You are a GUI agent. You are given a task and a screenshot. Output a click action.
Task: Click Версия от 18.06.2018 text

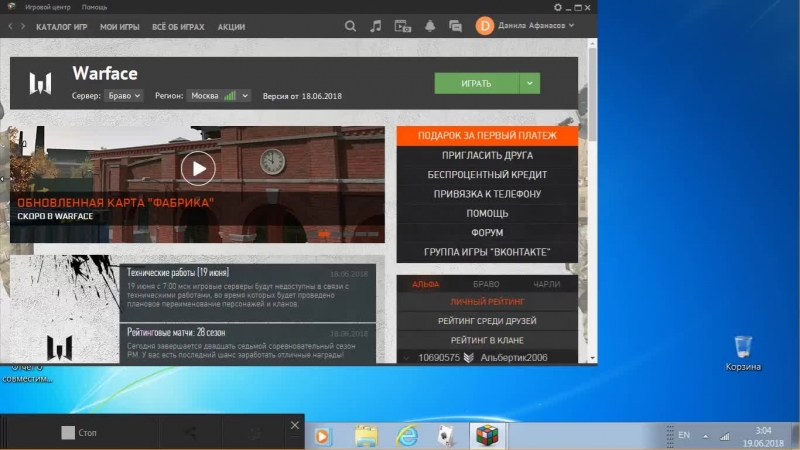[302, 96]
